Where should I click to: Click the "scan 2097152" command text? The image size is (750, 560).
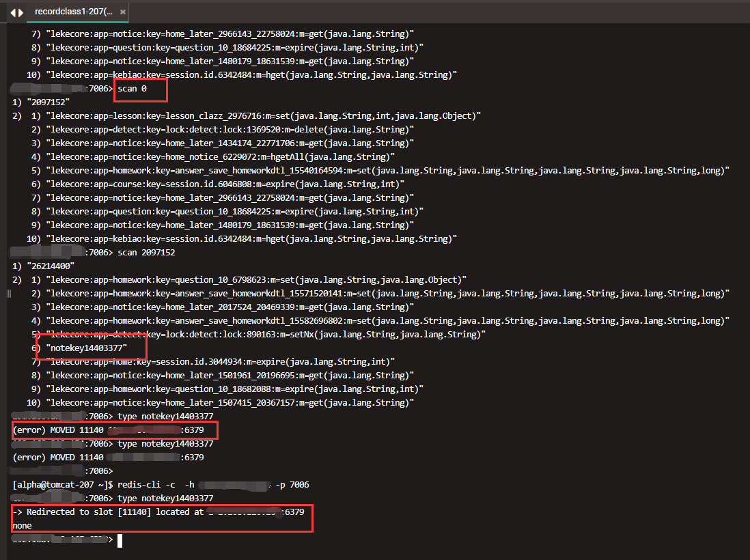(146, 253)
